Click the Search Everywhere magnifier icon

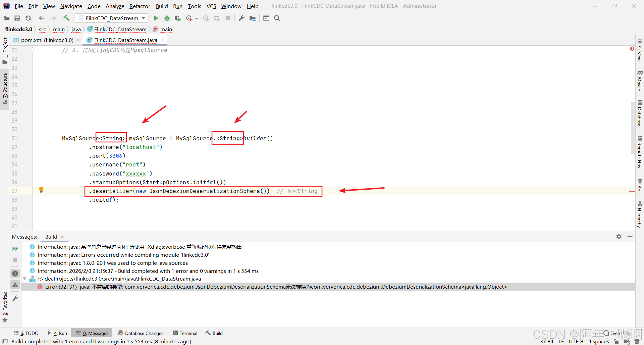[x=277, y=18]
